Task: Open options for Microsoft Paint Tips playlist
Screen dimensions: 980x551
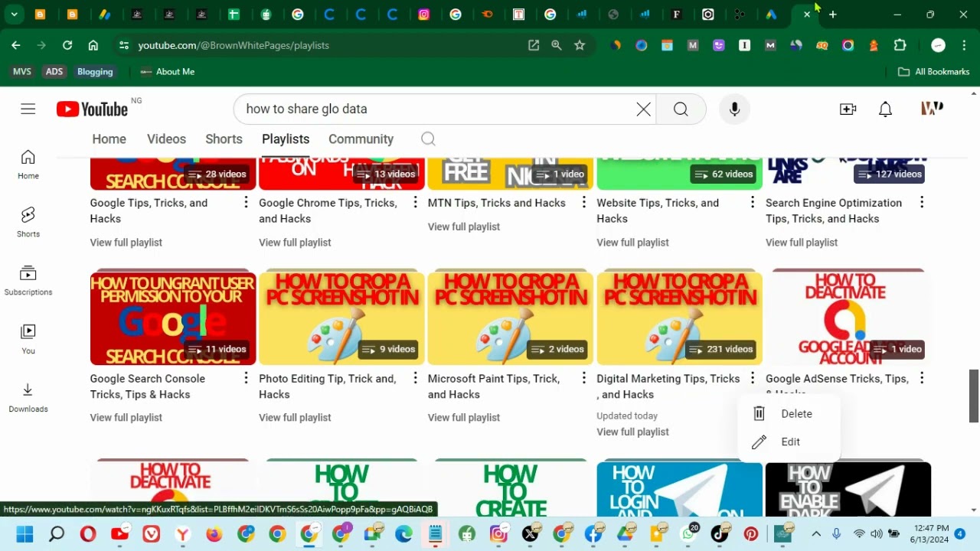Action: 583,378
